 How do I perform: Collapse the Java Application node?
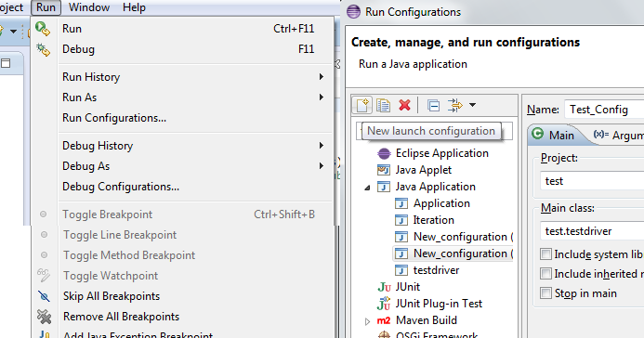click(367, 188)
